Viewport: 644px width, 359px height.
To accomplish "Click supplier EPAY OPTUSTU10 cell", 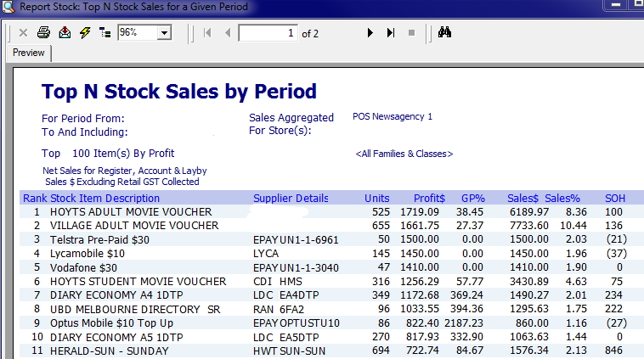I will click(297, 323).
